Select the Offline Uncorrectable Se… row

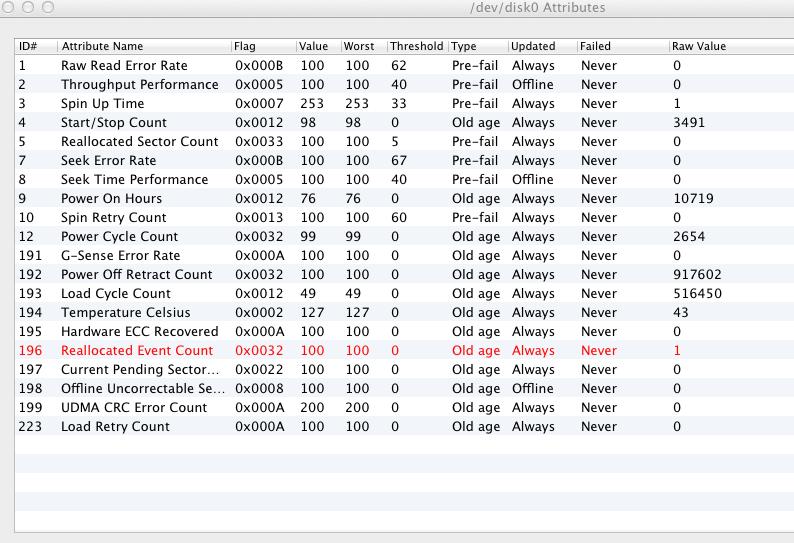click(405, 389)
